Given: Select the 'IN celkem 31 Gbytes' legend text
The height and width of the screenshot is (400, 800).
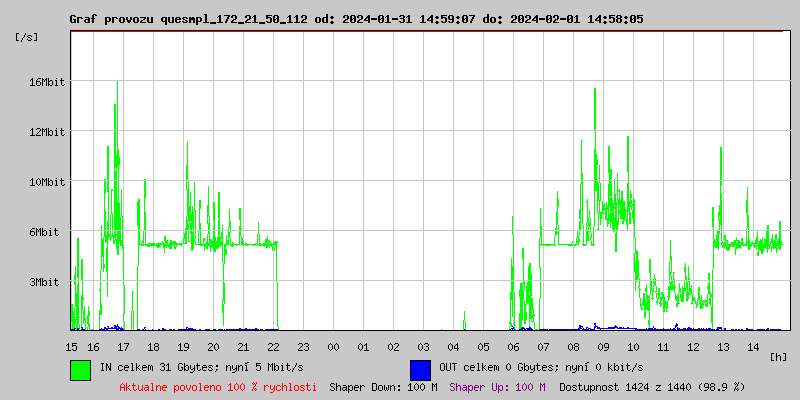Looking at the screenshot, I should point(202,367).
